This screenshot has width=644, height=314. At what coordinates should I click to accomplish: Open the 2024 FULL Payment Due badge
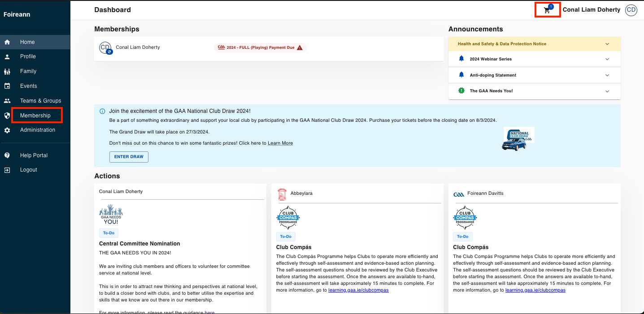click(x=260, y=47)
